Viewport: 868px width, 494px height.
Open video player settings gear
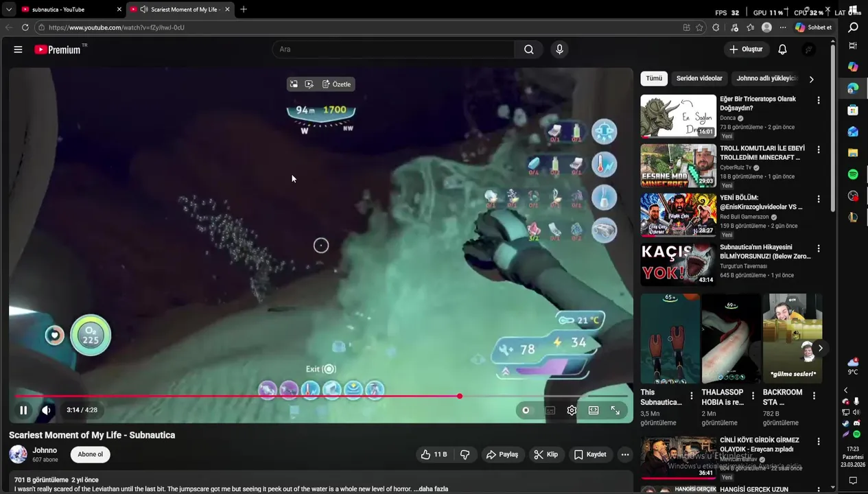[x=572, y=410]
